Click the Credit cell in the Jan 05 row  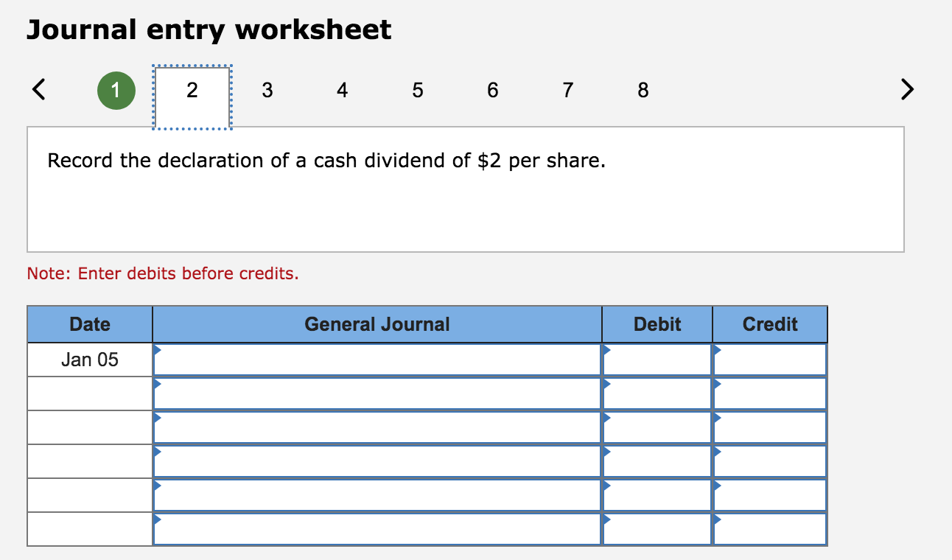point(770,360)
